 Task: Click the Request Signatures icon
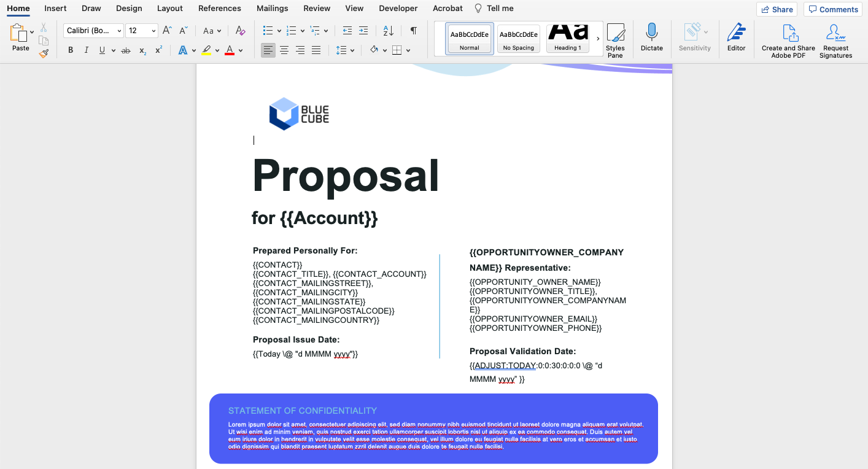[835, 41]
